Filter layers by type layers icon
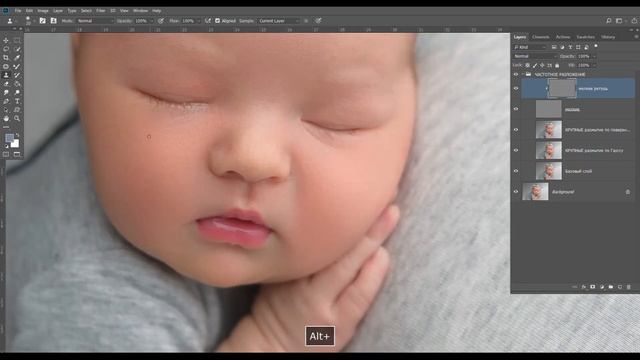640x360 pixels. click(570, 47)
